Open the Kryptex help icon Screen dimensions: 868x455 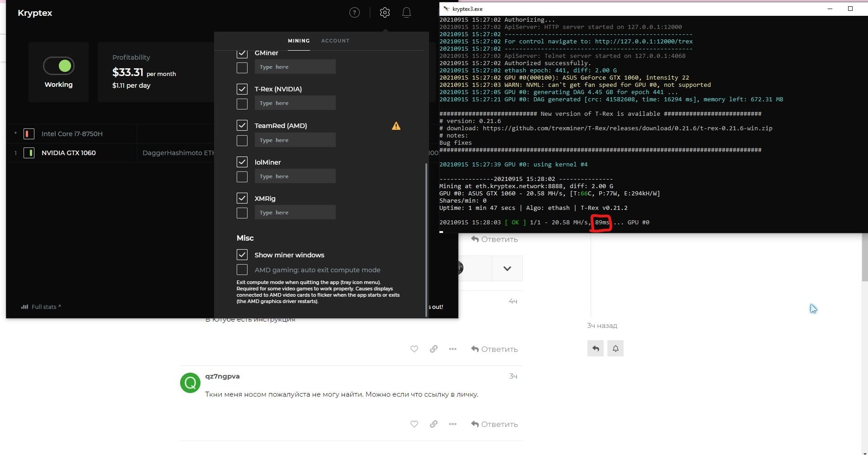(354, 13)
